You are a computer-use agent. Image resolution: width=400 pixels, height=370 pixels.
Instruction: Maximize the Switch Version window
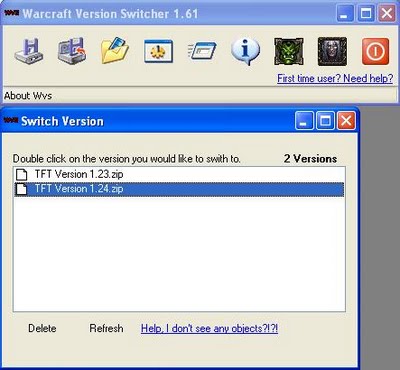click(x=325, y=120)
